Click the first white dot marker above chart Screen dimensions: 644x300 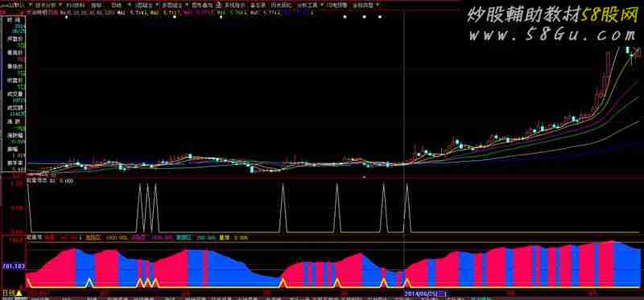click(x=345, y=17)
